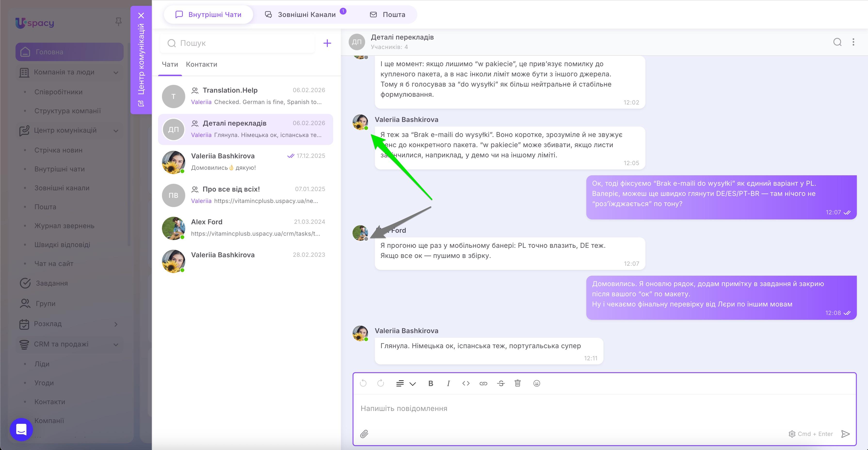Undo the last edit in the editor

(363, 383)
